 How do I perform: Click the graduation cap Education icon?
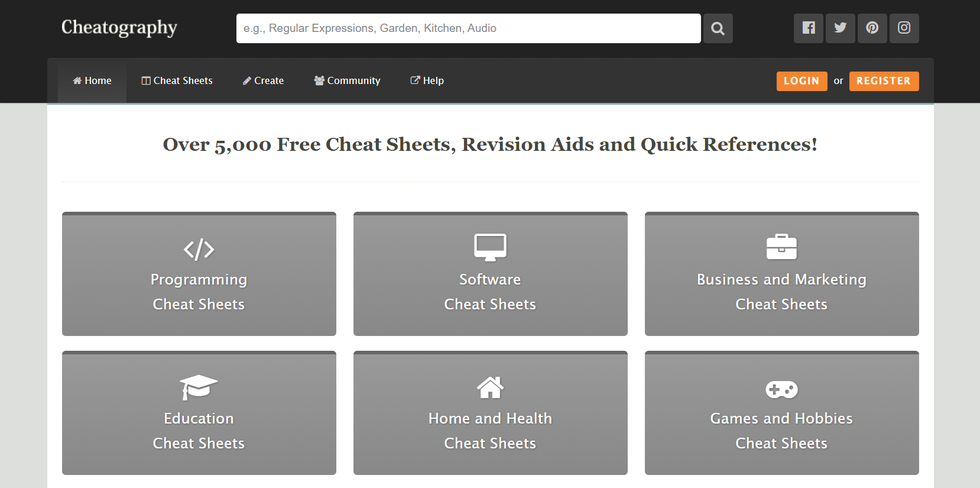click(199, 387)
